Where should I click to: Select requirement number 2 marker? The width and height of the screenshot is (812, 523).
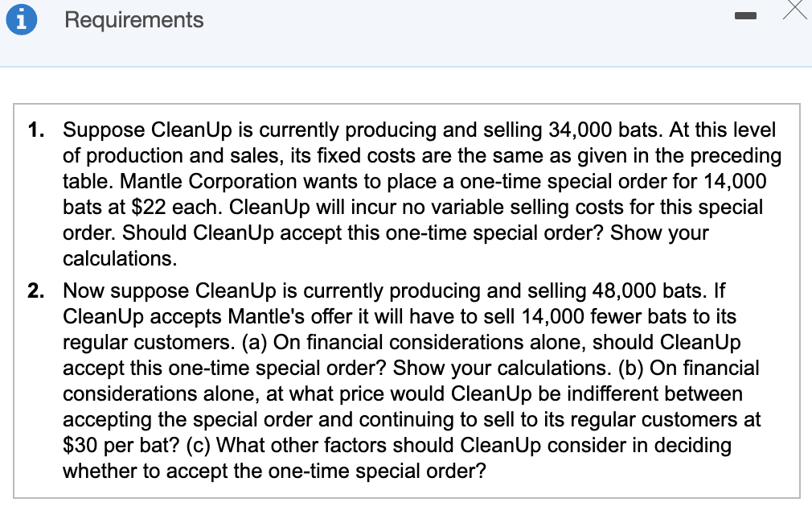[35, 290]
